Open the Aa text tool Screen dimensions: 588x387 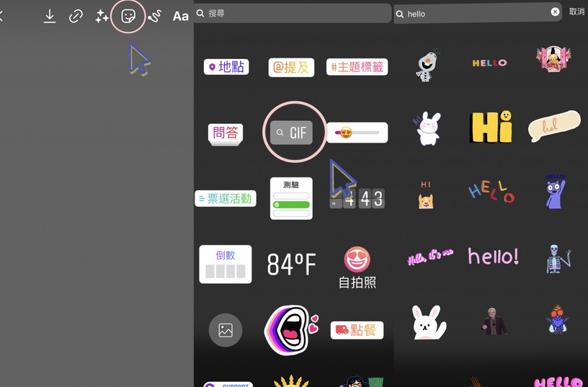tap(180, 16)
